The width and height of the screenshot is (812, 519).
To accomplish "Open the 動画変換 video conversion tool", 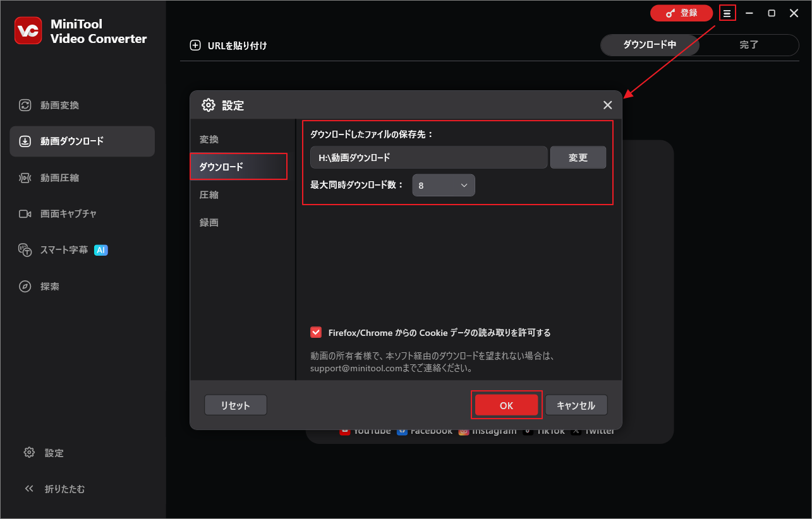I will coord(54,105).
